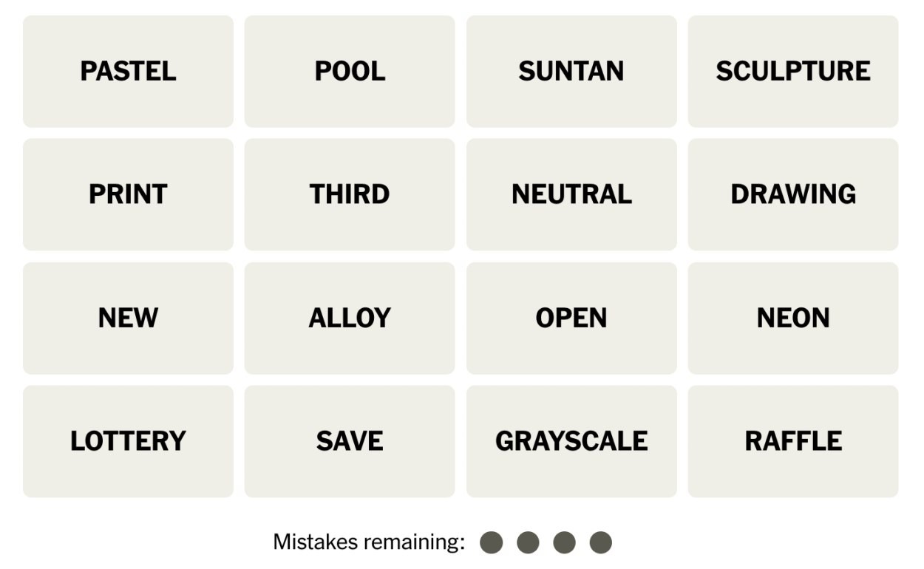Tap the NEON tile

pos(793,318)
